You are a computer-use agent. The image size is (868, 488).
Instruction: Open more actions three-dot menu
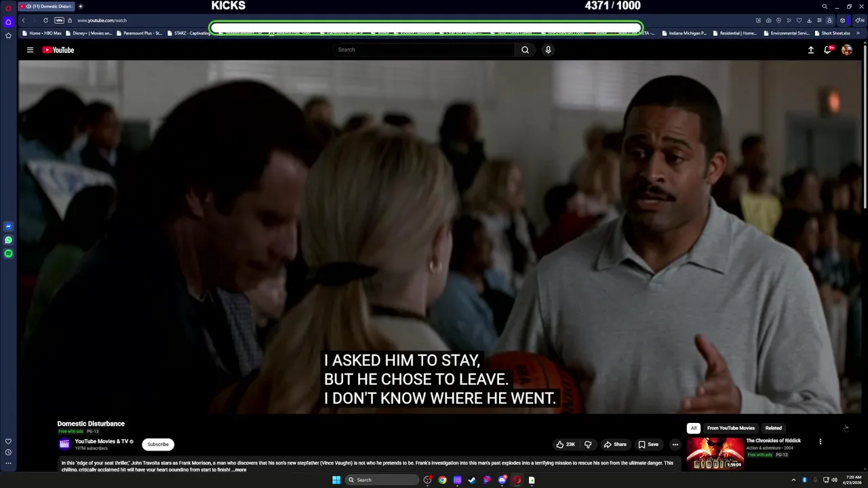pyautogui.click(x=675, y=444)
